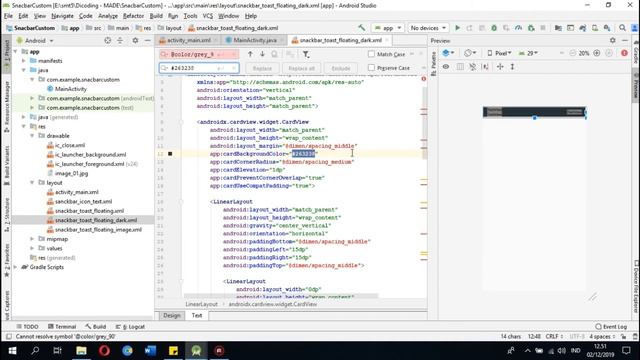This screenshot has width=640, height=360.
Task: Click the next occurrence down arrow
Action: [262, 54]
